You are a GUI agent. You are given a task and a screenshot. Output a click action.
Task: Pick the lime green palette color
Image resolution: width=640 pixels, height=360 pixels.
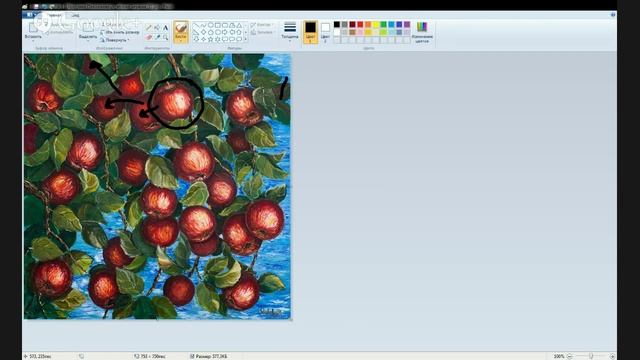coord(384,32)
